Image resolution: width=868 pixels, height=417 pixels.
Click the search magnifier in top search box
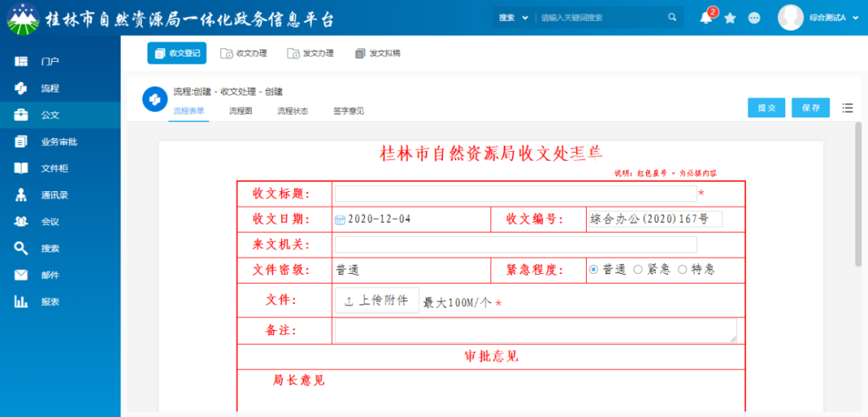pyautogui.click(x=672, y=17)
